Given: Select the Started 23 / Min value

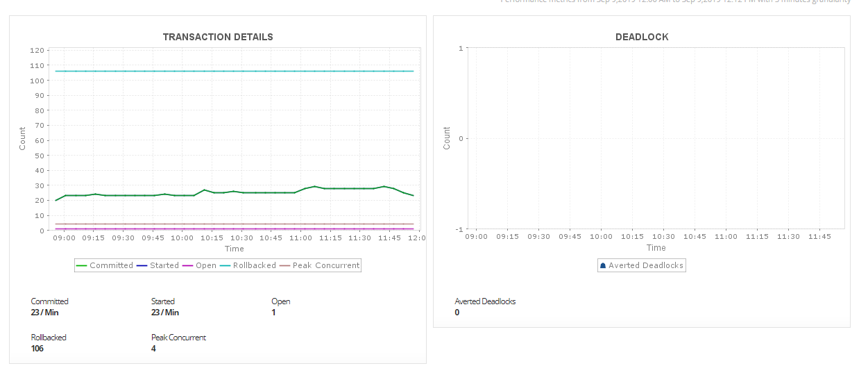Looking at the screenshot, I should 165,313.
